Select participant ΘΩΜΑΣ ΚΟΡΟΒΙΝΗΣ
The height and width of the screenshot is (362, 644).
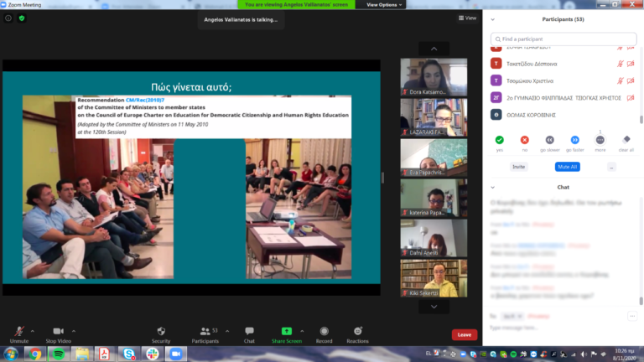[563, 115]
